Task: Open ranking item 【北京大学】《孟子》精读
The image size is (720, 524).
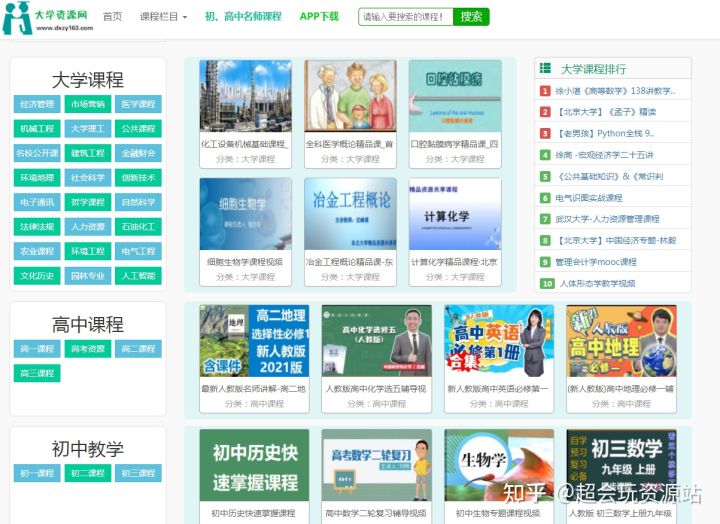Action: coord(605,112)
